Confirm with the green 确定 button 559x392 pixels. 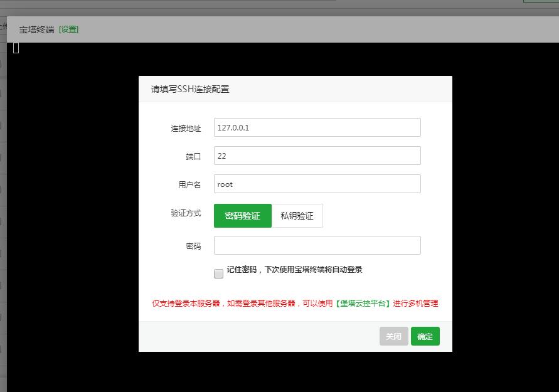pyautogui.click(x=425, y=336)
